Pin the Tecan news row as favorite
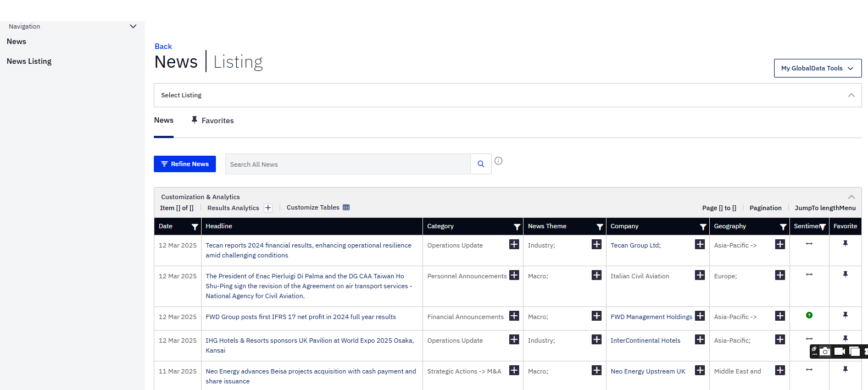The width and height of the screenshot is (868, 390). pos(845,244)
